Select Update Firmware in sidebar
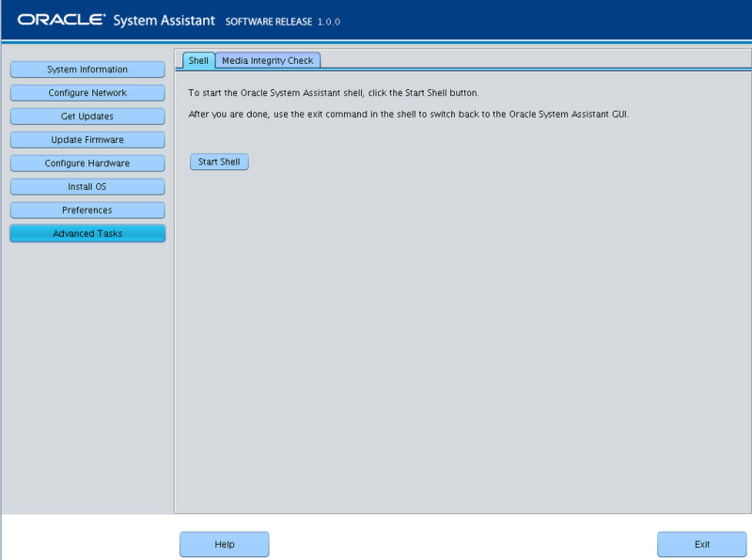Screen dimensions: 752x560 [87, 140]
